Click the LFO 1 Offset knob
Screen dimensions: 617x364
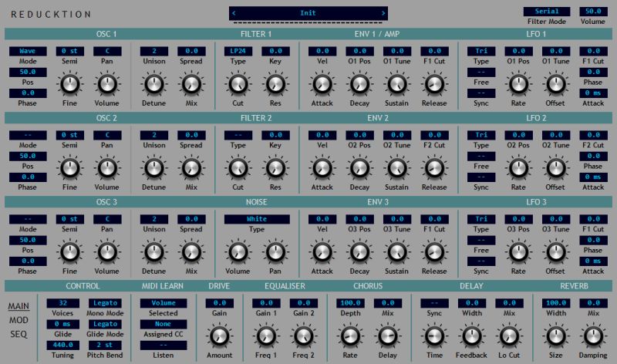556,84
